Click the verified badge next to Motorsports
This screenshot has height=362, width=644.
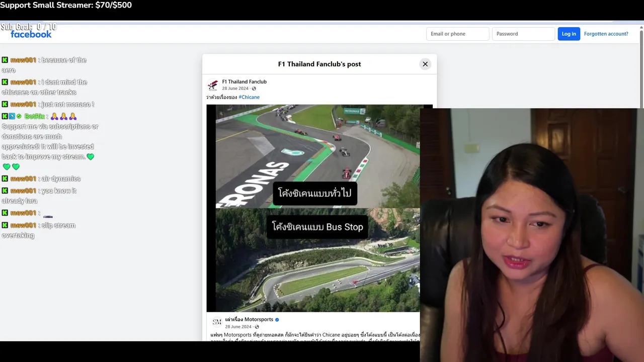277,319
